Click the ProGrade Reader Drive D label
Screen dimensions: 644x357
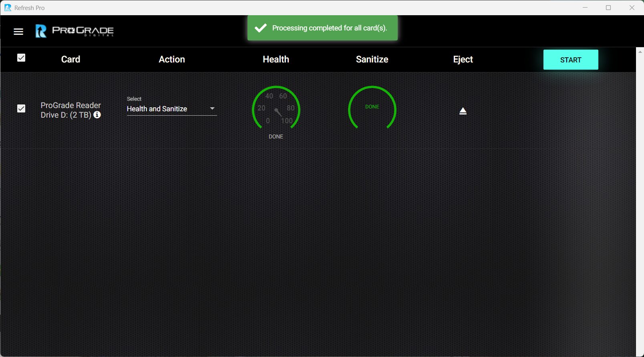click(70, 110)
